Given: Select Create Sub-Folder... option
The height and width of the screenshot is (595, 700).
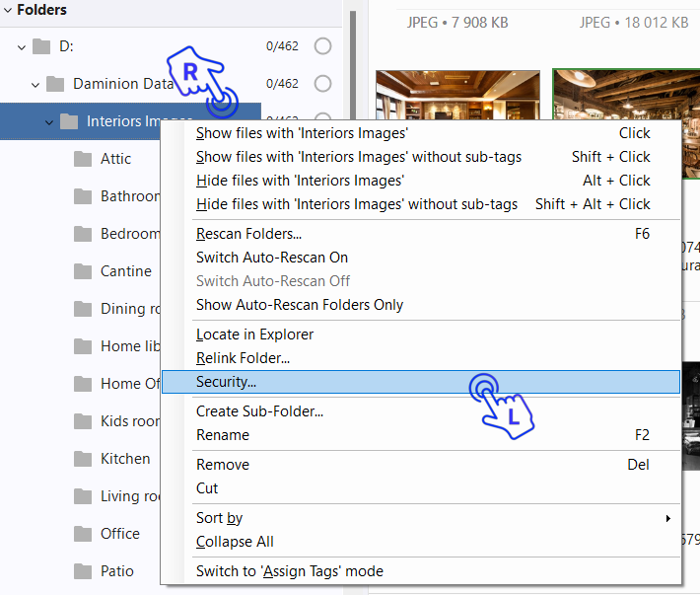Looking at the screenshot, I should pyautogui.click(x=259, y=411).
